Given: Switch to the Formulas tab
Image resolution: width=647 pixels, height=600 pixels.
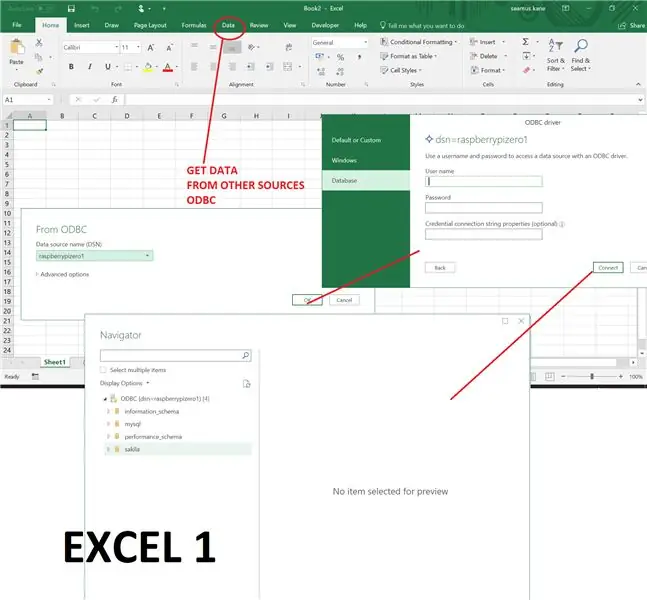Looking at the screenshot, I should (194, 25).
